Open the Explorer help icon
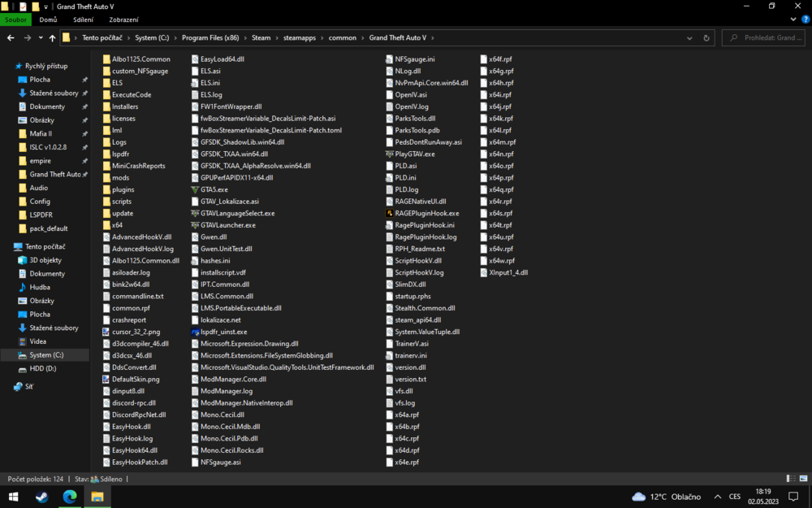The width and height of the screenshot is (812, 508). pyautogui.click(x=806, y=20)
